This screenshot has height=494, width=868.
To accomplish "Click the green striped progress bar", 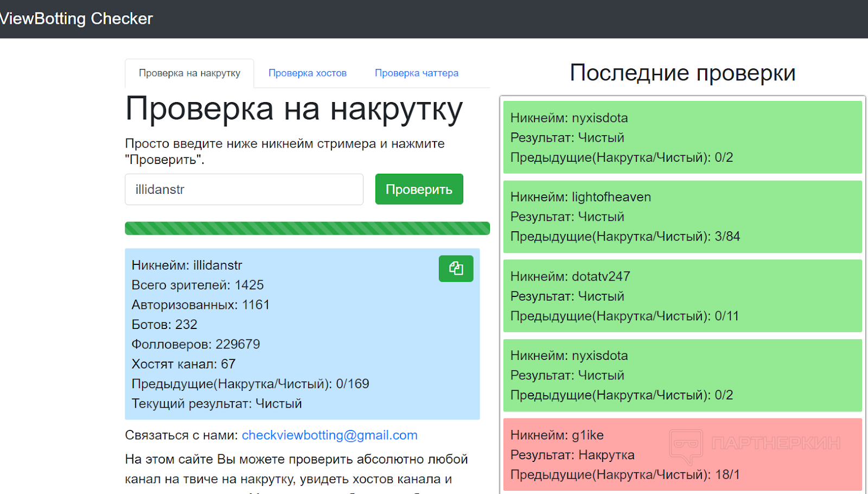I will point(307,228).
